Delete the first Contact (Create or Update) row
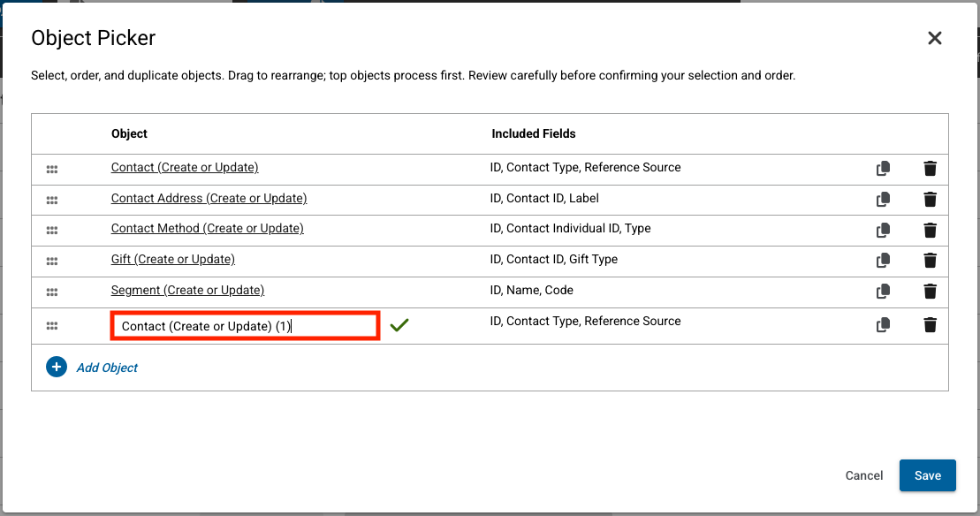This screenshot has height=516, width=980. pos(930,168)
